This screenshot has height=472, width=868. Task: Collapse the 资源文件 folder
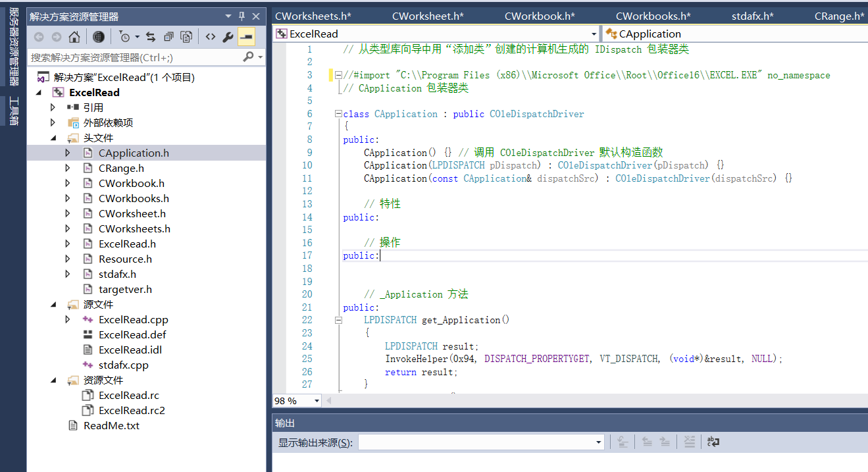pos(53,380)
